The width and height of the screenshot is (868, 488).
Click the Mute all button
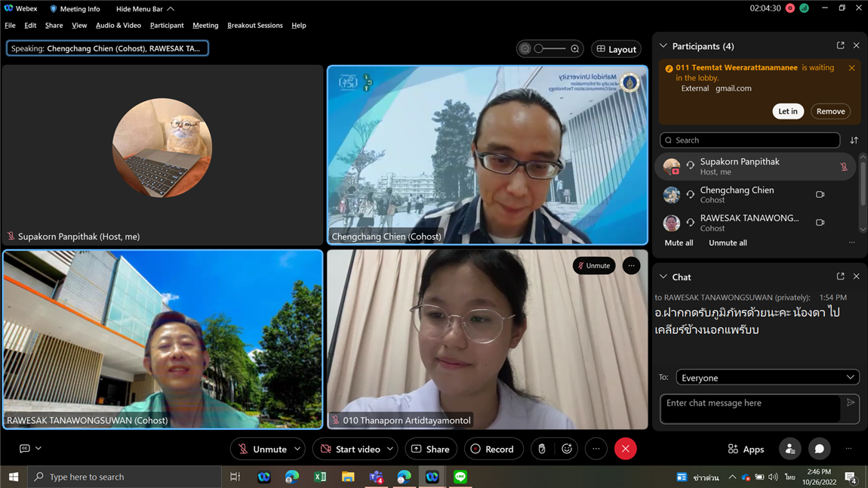679,243
